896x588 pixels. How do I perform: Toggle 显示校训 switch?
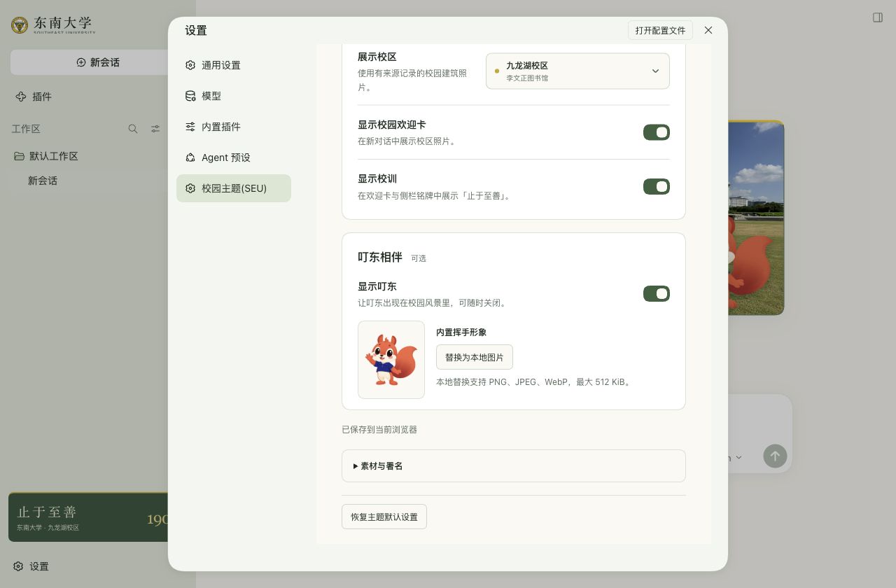(657, 186)
